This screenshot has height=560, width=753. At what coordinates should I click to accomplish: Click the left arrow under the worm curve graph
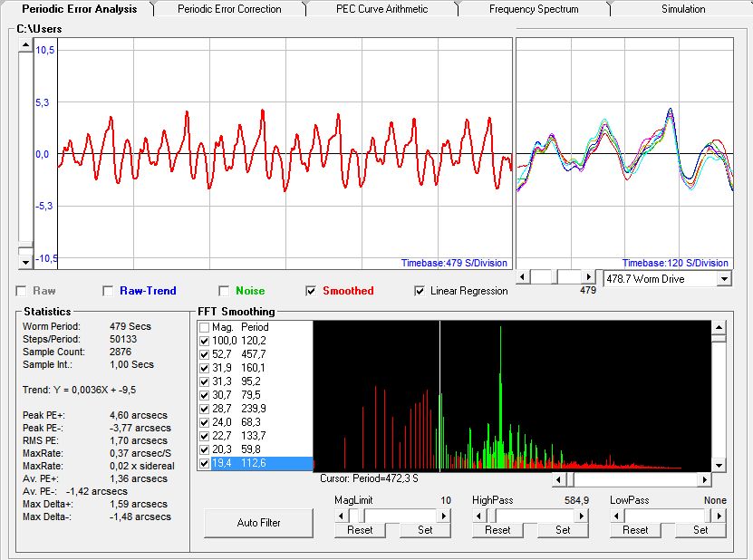[522, 276]
